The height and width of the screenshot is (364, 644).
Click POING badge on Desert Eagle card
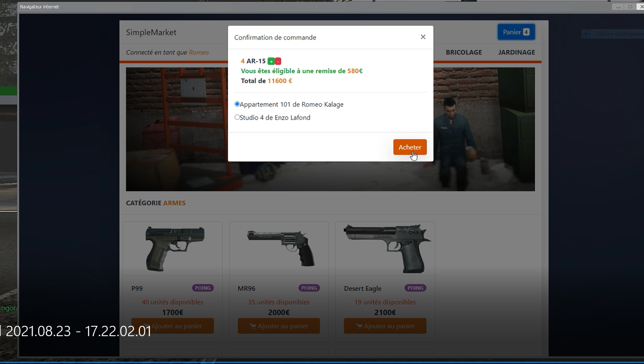415,288
